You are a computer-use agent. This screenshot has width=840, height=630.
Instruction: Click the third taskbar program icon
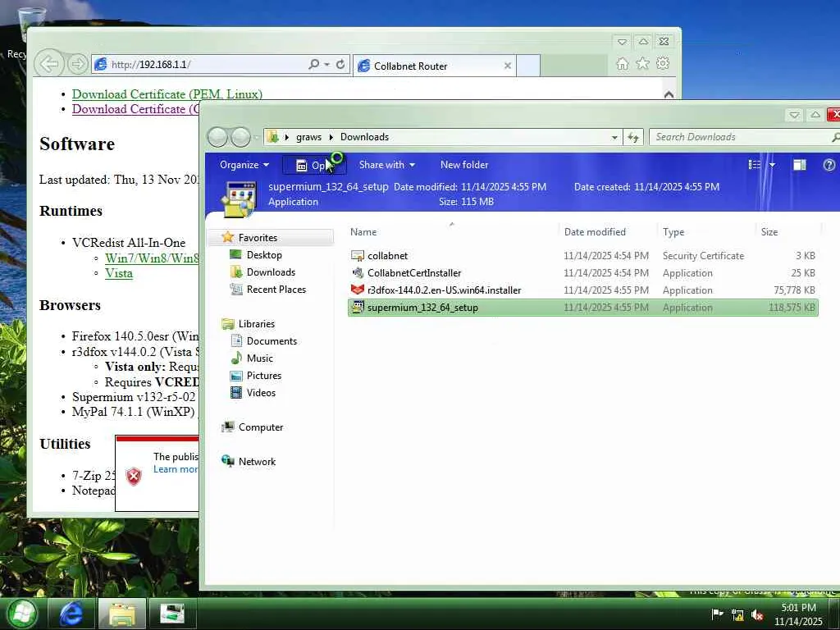pyautogui.click(x=172, y=614)
